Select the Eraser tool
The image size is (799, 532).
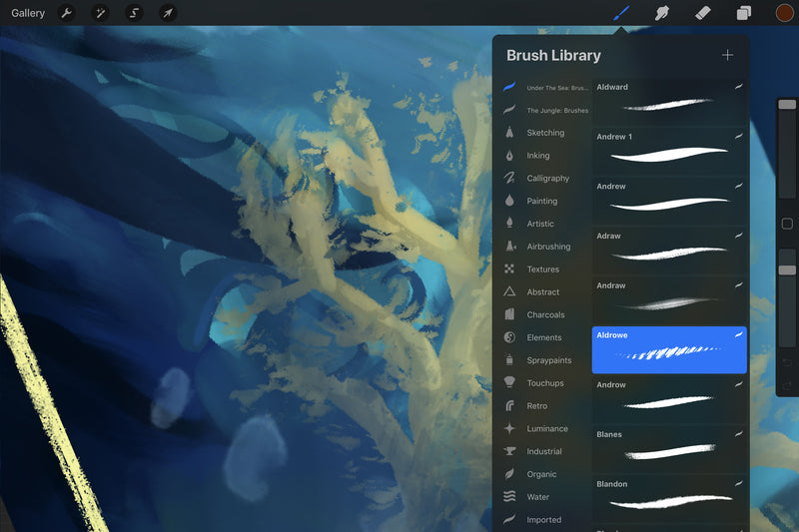(702, 13)
